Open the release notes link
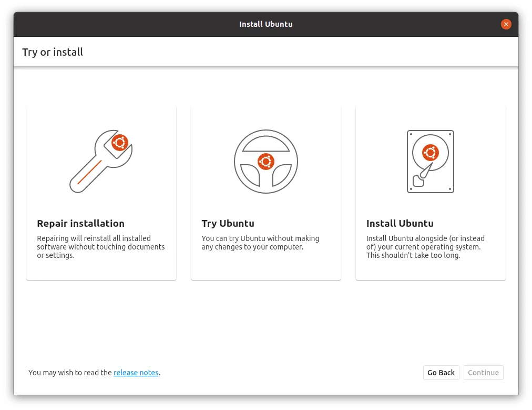532x410 pixels. (136, 373)
